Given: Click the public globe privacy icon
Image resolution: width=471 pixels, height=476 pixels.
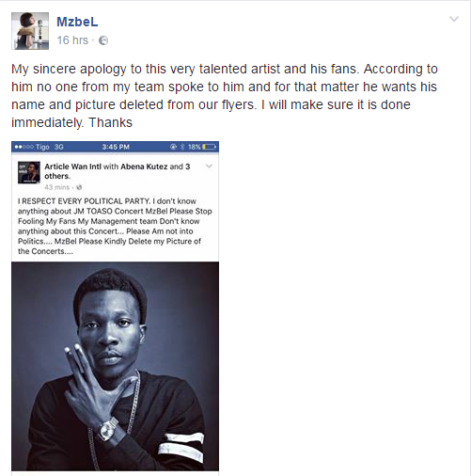Looking at the screenshot, I should [103, 40].
